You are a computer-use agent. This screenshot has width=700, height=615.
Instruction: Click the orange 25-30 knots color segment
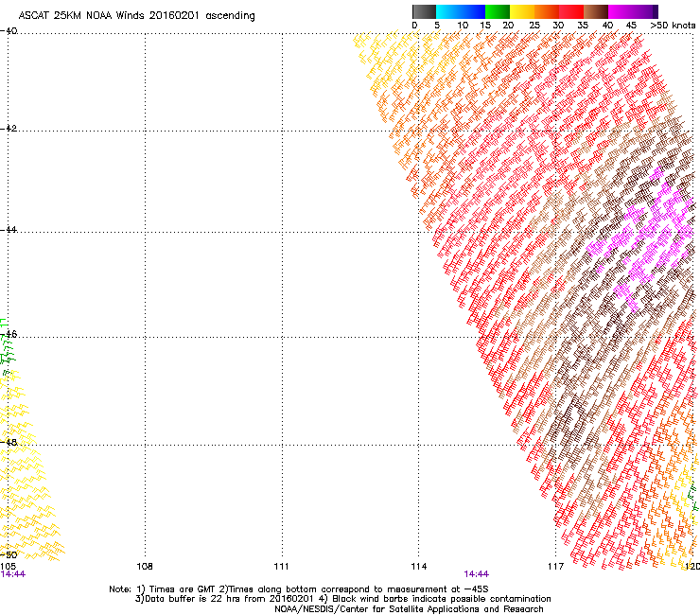tap(547, 11)
